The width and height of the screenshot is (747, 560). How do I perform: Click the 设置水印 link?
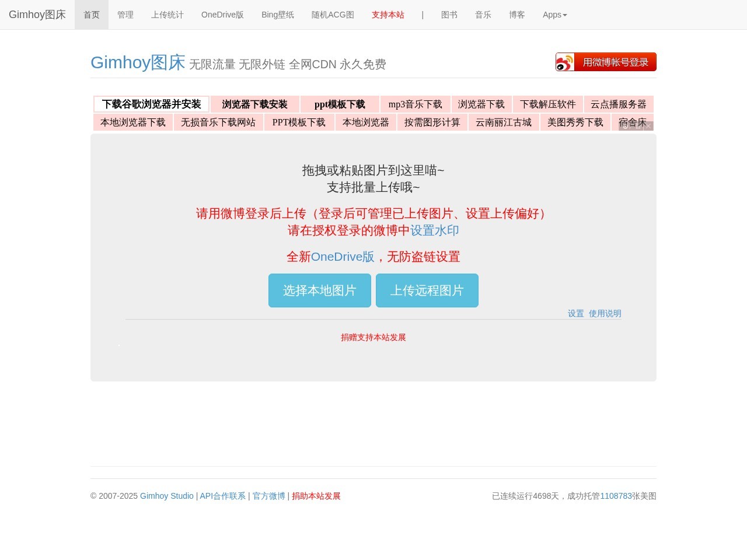coord(434,230)
